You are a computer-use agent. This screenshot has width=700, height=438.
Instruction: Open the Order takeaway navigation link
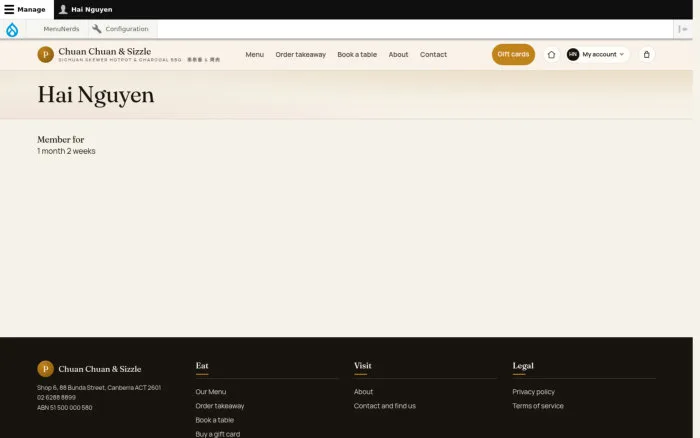tap(300, 54)
